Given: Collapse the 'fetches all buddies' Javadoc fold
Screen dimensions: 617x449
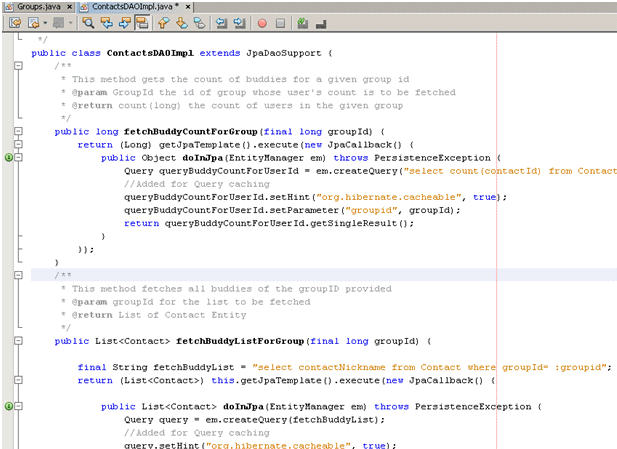Looking at the screenshot, I should tap(18, 275).
